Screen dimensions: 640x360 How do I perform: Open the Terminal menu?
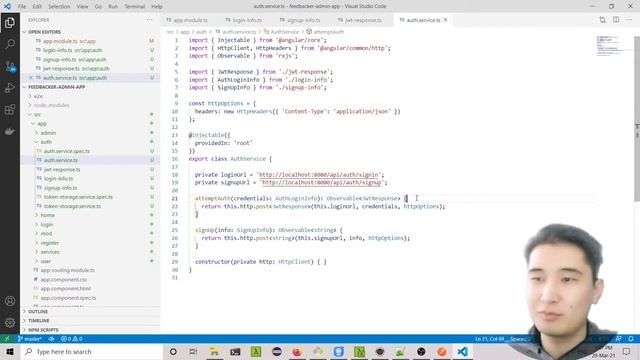click(135, 6)
